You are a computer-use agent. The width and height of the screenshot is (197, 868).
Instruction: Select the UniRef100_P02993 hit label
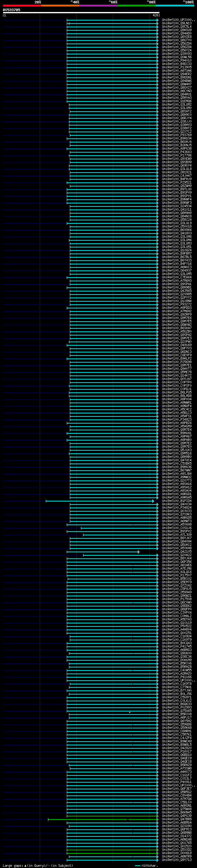(x=176, y=707)
